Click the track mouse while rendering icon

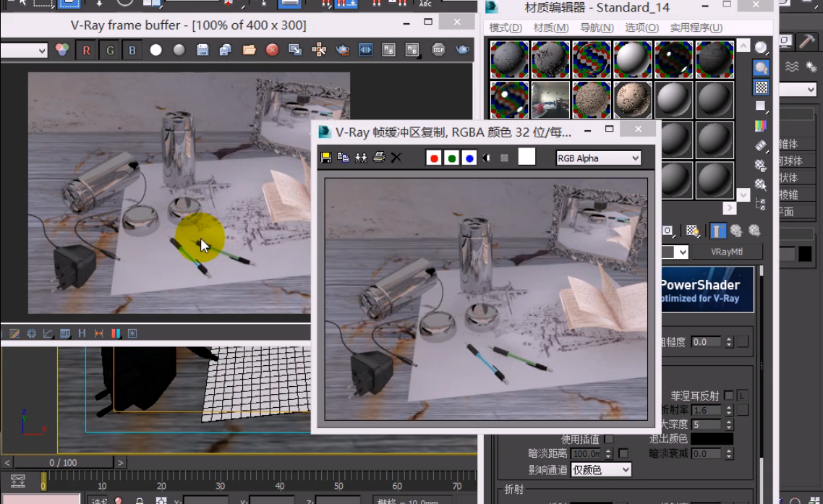tap(319, 51)
